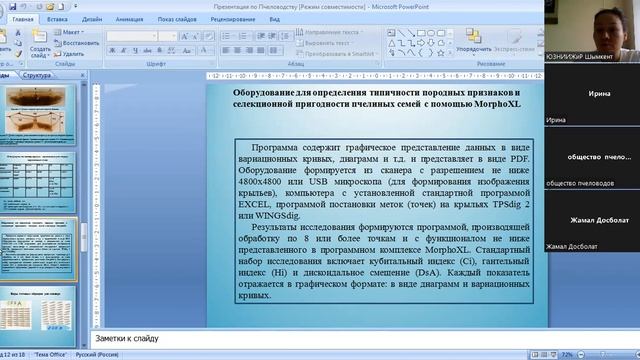Toggle strikethrough formatting (abc)

[x=147, y=51]
